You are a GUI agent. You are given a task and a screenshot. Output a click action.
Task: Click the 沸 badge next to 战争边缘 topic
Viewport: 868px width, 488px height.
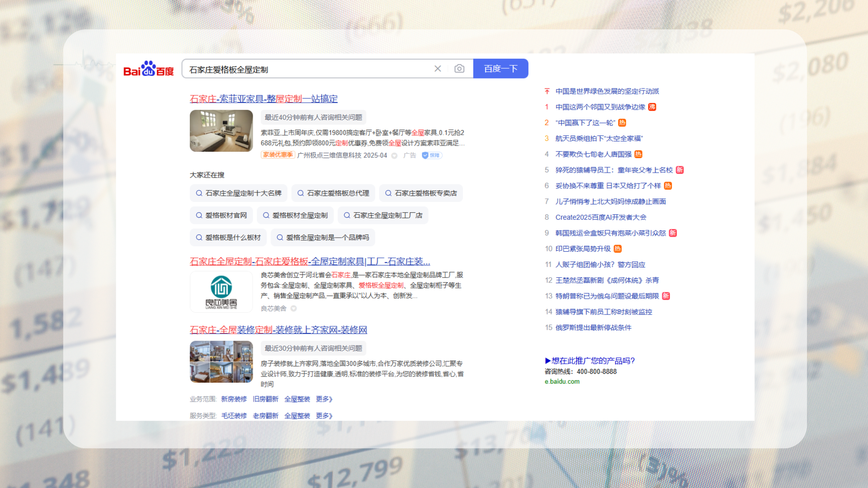(x=652, y=107)
